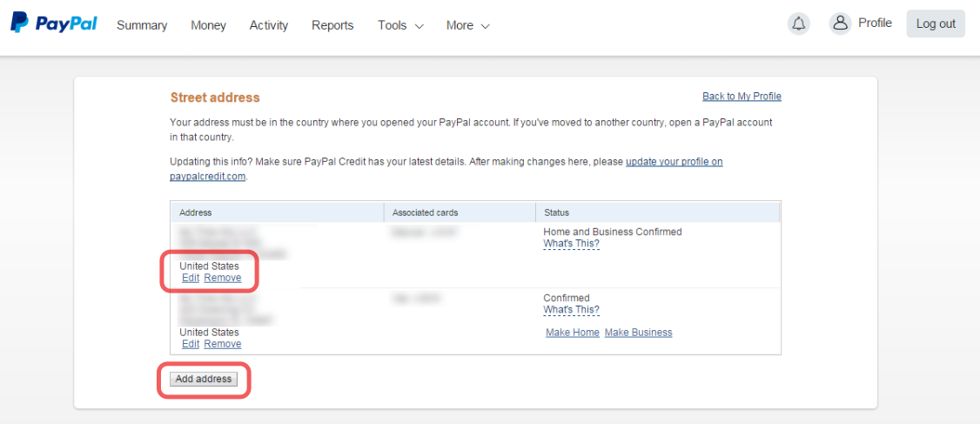980x424 pixels.
Task: Click Home and Business Confirmed status text
Action: click(613, 232)
